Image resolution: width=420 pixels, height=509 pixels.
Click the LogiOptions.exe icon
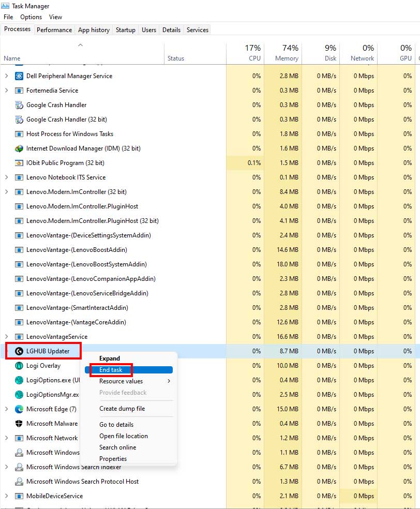click(x=19, y=380)
